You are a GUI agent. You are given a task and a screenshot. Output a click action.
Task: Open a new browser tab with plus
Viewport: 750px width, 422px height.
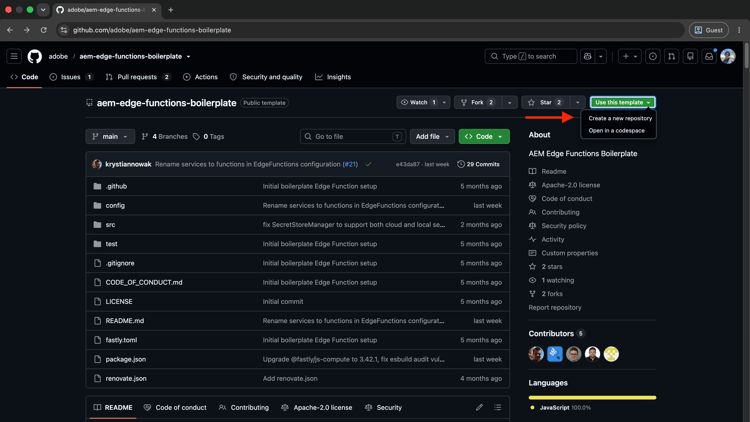pos(171,10)
